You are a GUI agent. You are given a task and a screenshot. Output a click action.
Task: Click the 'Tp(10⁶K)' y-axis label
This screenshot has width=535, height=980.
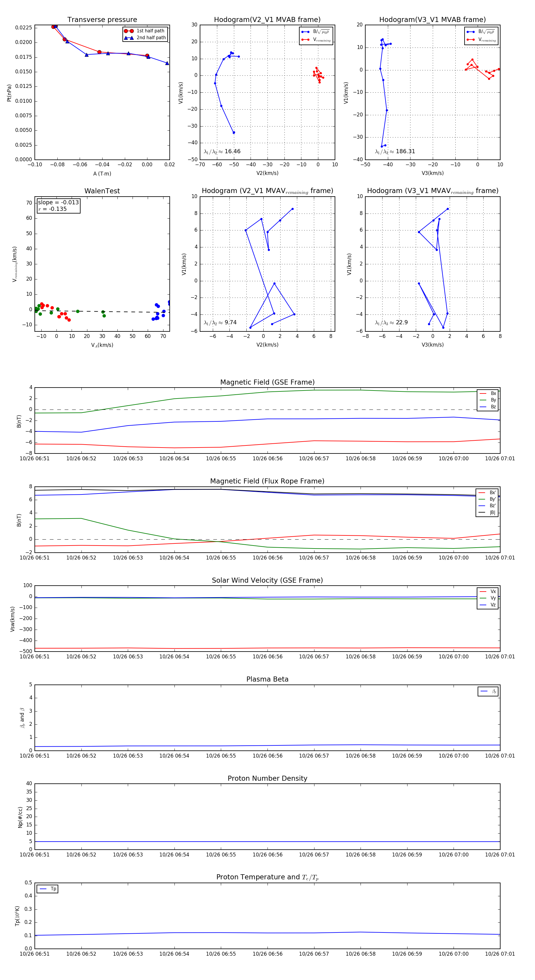click(17, 916)
